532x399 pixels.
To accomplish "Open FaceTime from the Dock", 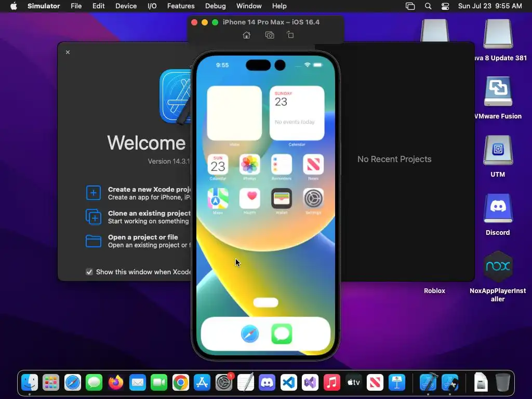I will (x=159, y=383).
